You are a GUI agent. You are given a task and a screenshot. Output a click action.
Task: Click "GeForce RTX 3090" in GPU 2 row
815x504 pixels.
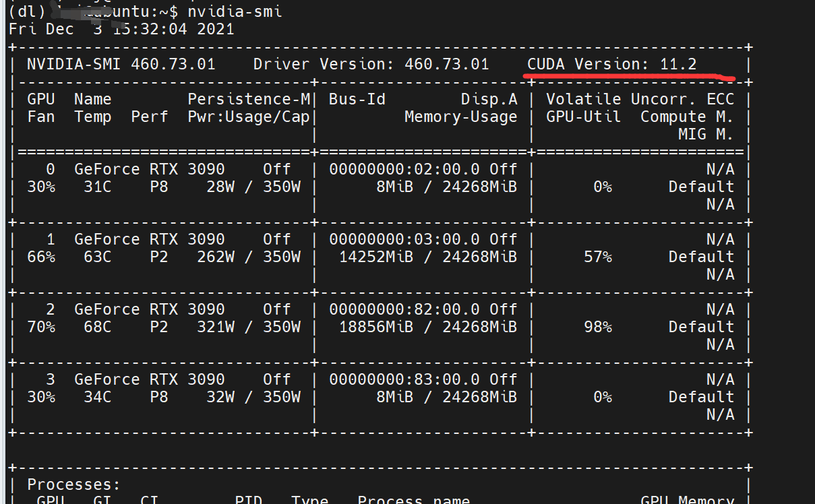(x=150, y=310)
